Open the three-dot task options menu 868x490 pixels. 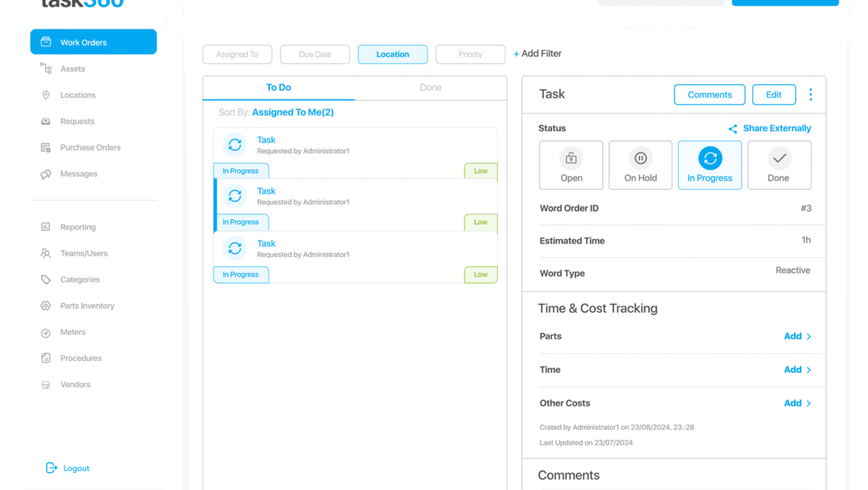pyautogui.click(x=810, y=94)
